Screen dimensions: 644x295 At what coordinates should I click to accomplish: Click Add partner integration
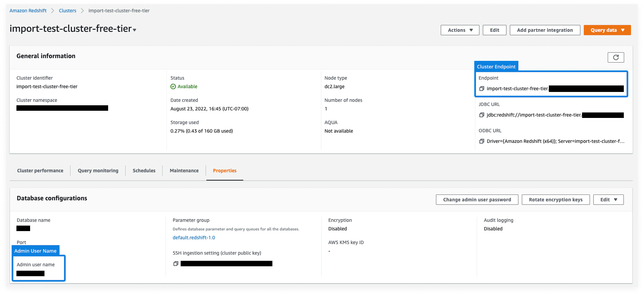(x=545, y=30)
